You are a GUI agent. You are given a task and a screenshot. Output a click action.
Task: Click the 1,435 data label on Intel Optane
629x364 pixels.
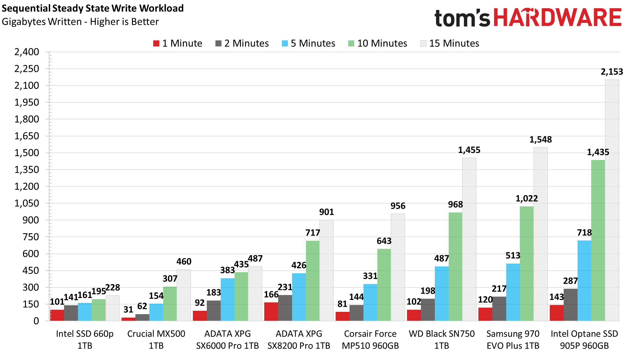[598, 152]
